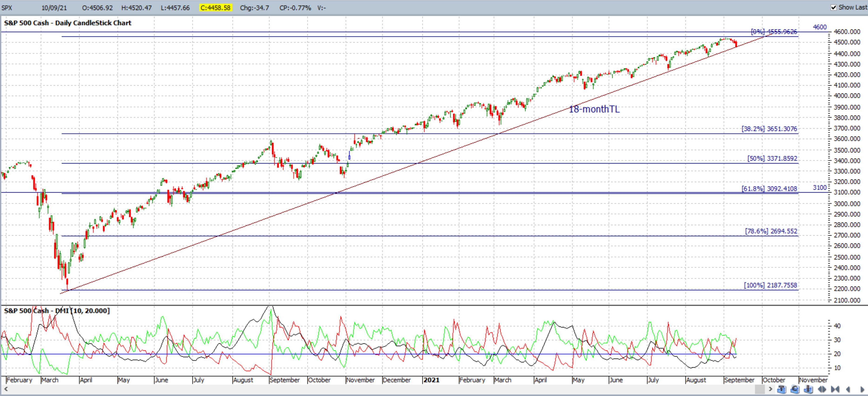Click the CP:-0.77% value
The width and height of the screenshot is (868, 396).
[x=295, y=8]
